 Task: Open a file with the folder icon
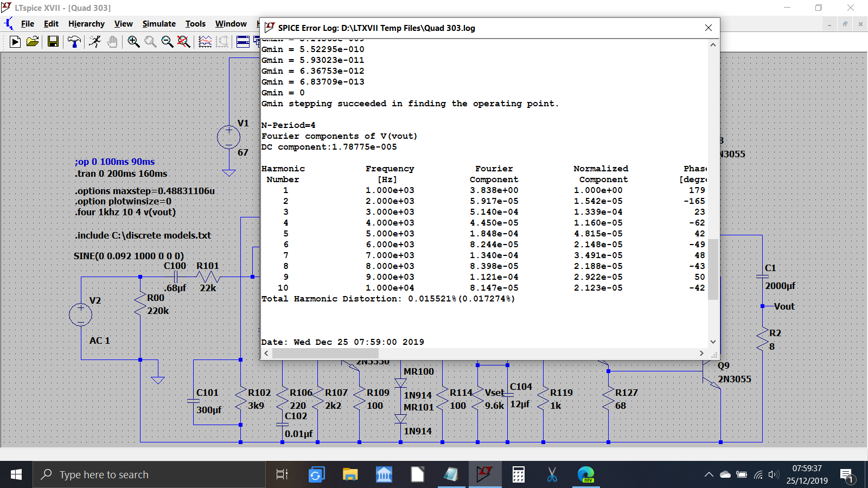coord(33,42)
